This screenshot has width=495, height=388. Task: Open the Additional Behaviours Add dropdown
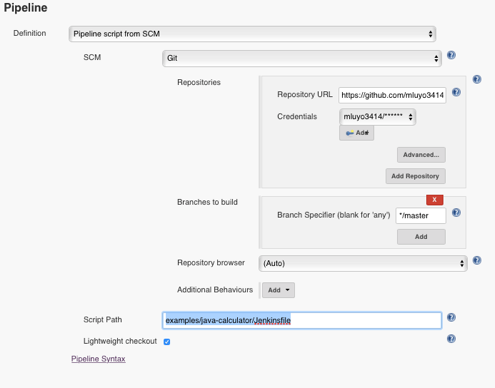[278, 290]
